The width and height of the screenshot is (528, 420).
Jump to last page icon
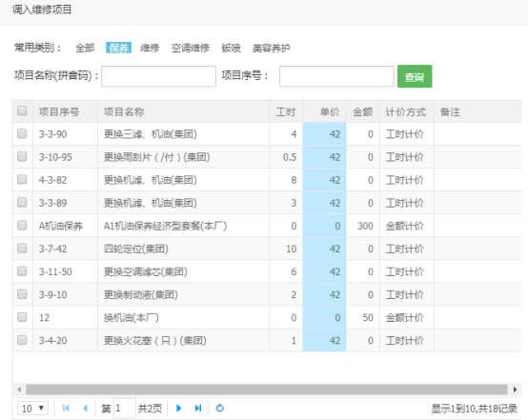[198, 409]
